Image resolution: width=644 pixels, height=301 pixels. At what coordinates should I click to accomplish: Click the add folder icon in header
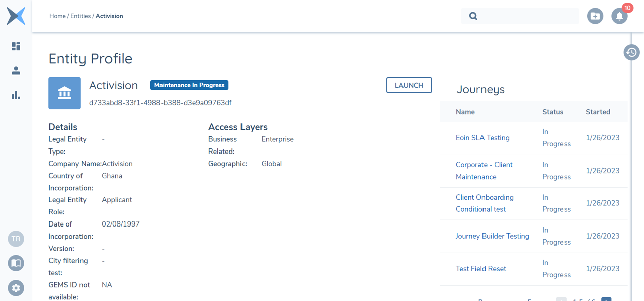[595, 16]
